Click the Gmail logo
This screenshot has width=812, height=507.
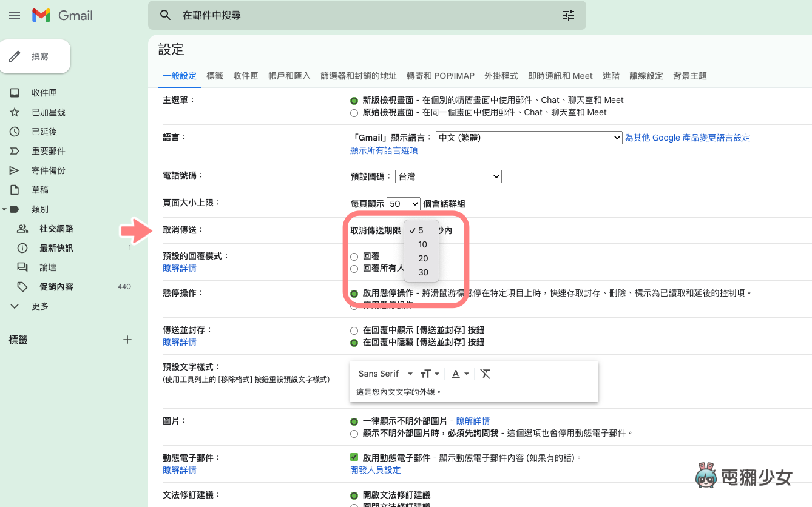click(63, 15)
